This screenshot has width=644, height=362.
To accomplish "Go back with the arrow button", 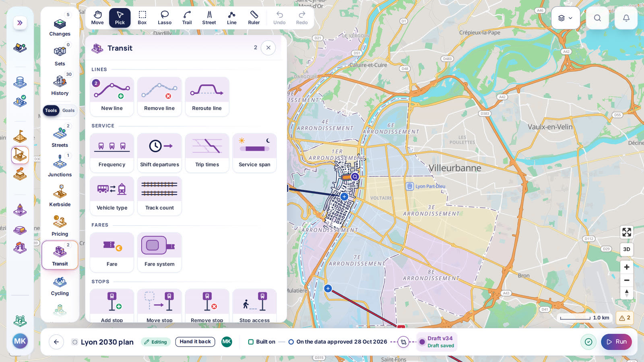I will [56, 342].
